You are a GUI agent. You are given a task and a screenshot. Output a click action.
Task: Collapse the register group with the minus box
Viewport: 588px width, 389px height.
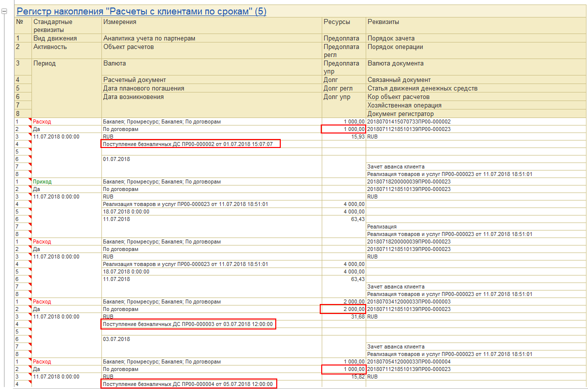tap(5, 12)
